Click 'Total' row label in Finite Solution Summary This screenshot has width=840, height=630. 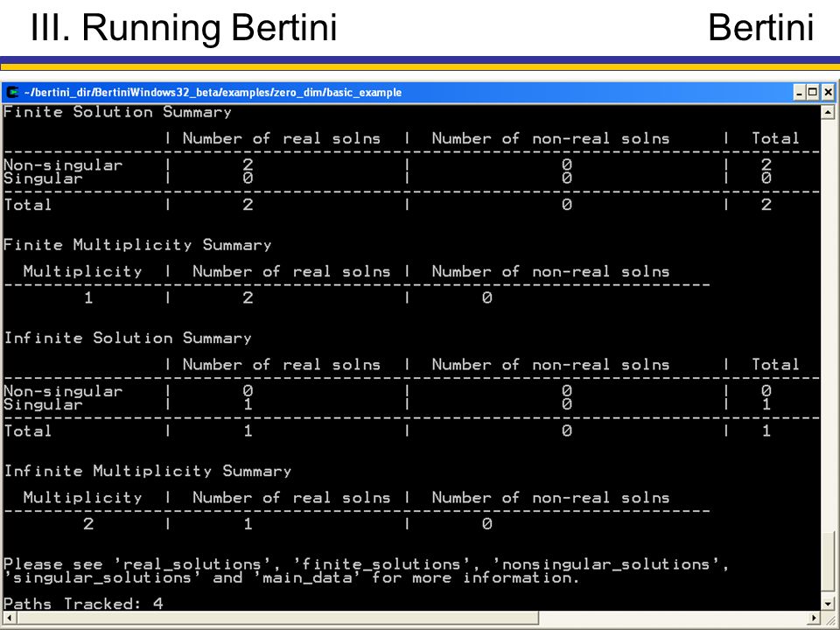coord(27,205)
